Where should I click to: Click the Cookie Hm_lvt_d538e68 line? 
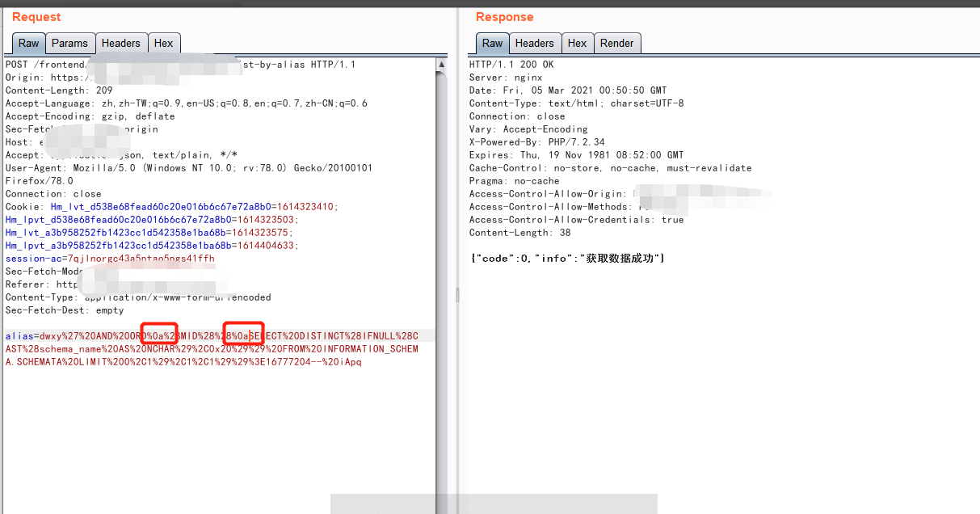171,207
